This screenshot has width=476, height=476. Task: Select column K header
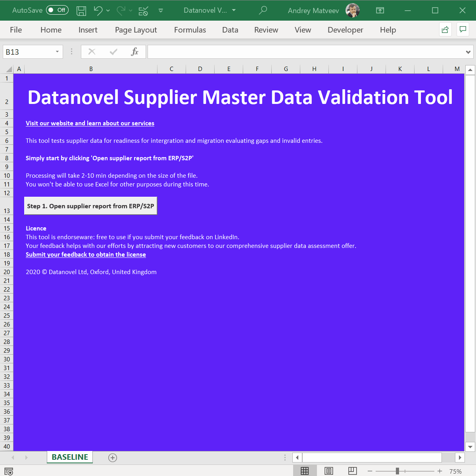click(400, 69)
